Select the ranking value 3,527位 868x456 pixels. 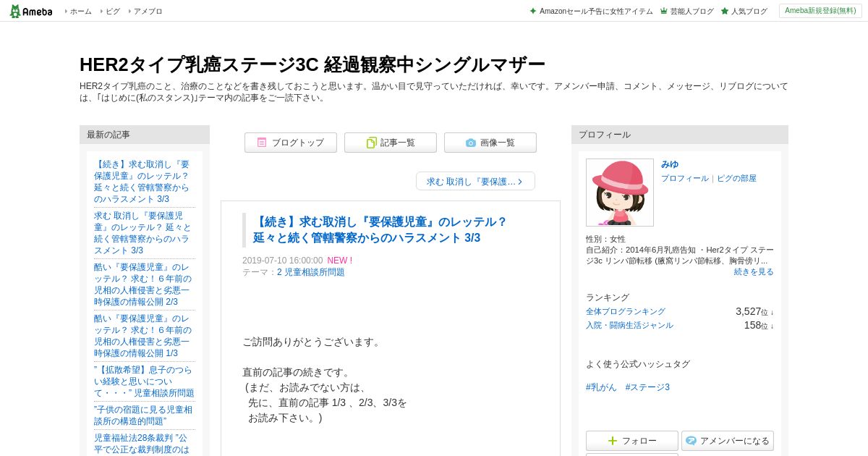click(x=754, y=311)
